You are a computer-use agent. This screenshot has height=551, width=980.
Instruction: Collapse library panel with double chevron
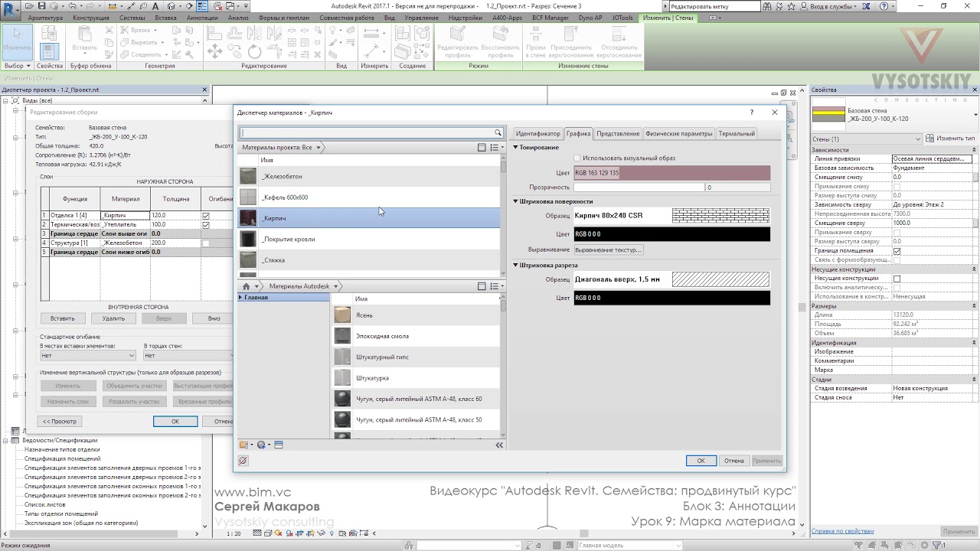coord(499,445)
